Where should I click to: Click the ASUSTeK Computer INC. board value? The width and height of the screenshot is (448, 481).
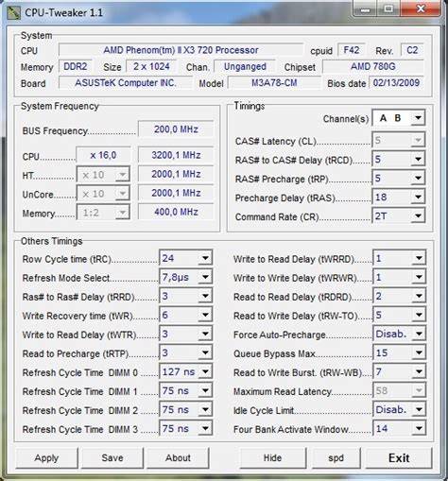pyautogui.click(x=126, y=83)
